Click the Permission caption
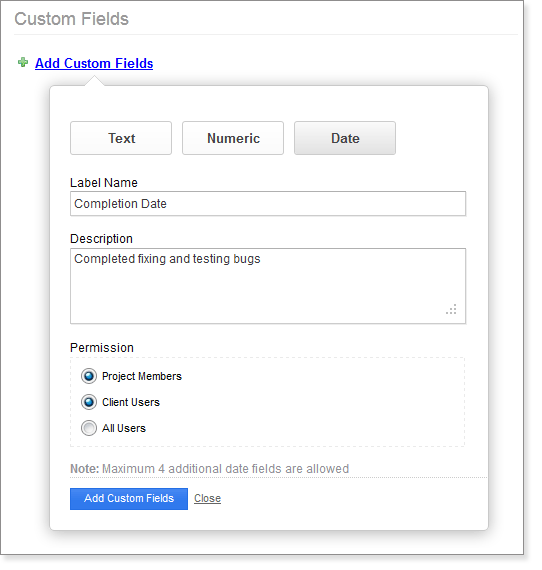Viewport: 542px width, 570px height. point(102,348)
